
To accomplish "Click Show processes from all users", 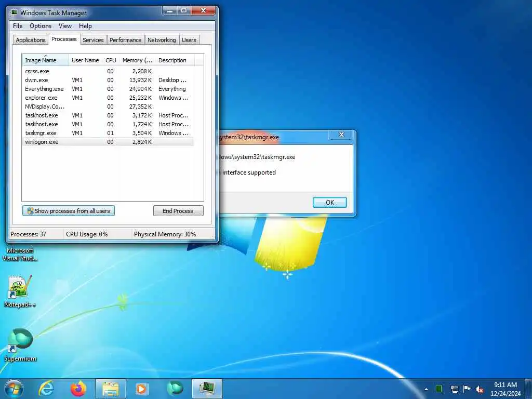I will pyautogui.click(x=69, y=211).
